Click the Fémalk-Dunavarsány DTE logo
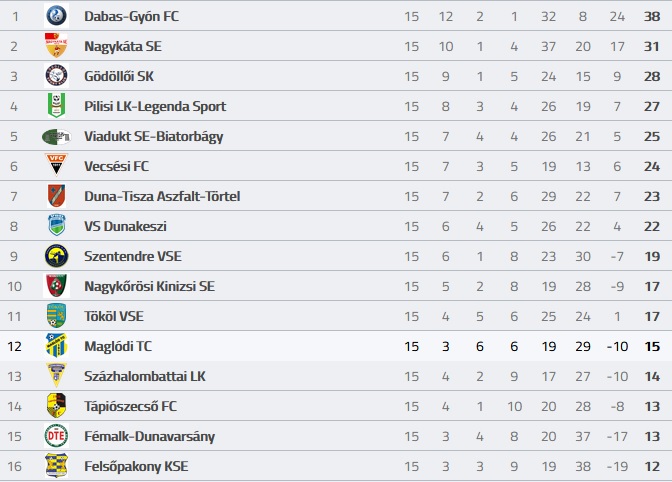672x482 pixels. [x=56, y=436]
